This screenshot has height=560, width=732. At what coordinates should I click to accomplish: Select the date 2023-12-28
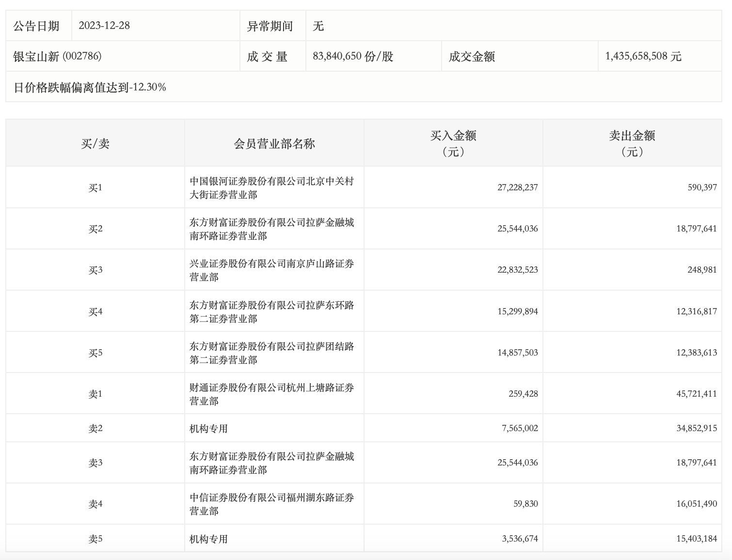pos(104,26)
